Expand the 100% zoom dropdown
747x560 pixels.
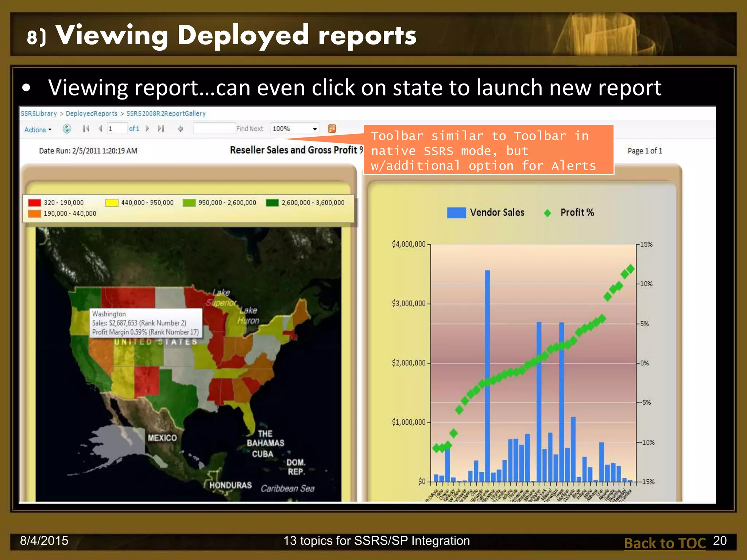[314, 129]
